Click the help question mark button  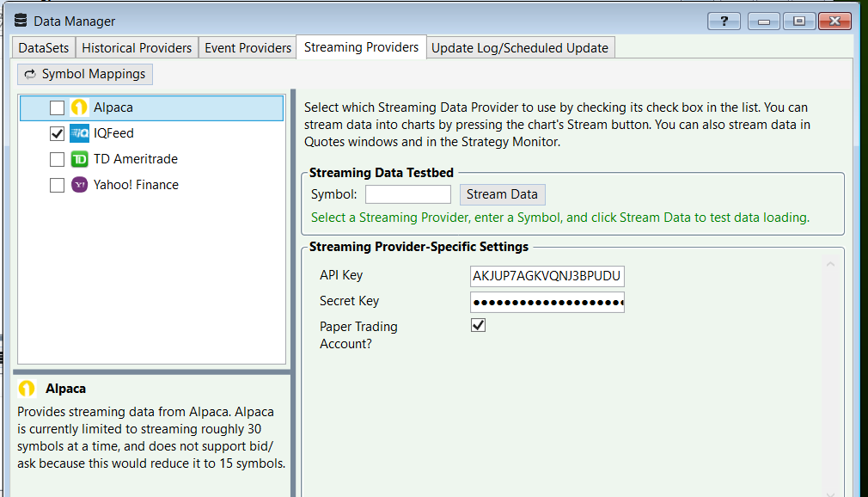coord(724,21)
